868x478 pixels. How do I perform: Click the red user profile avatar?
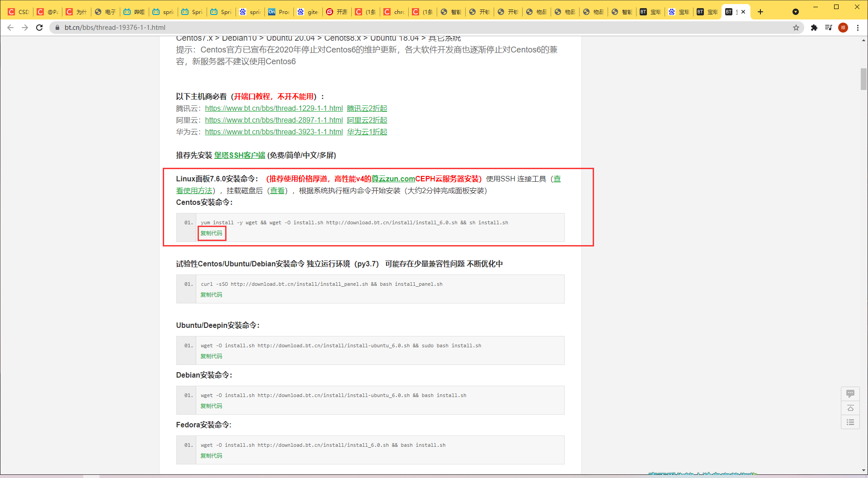coord(843,28)
